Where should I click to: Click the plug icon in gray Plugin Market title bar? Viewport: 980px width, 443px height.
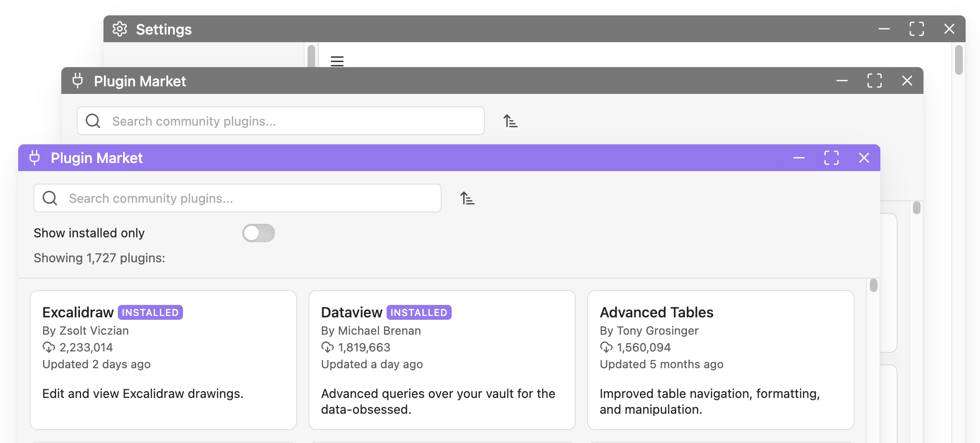pyautogui.click(x=78, y=81)
